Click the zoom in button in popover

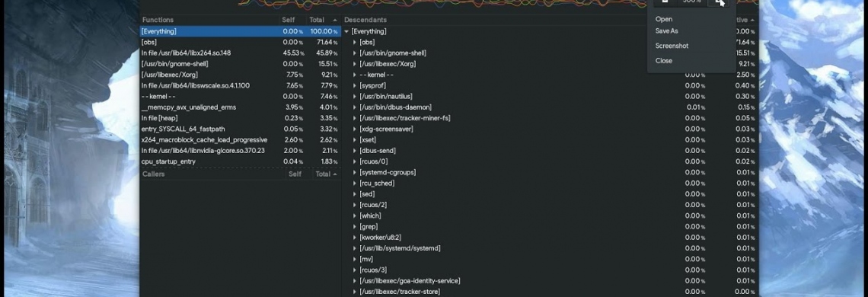[x=719, y=2]
